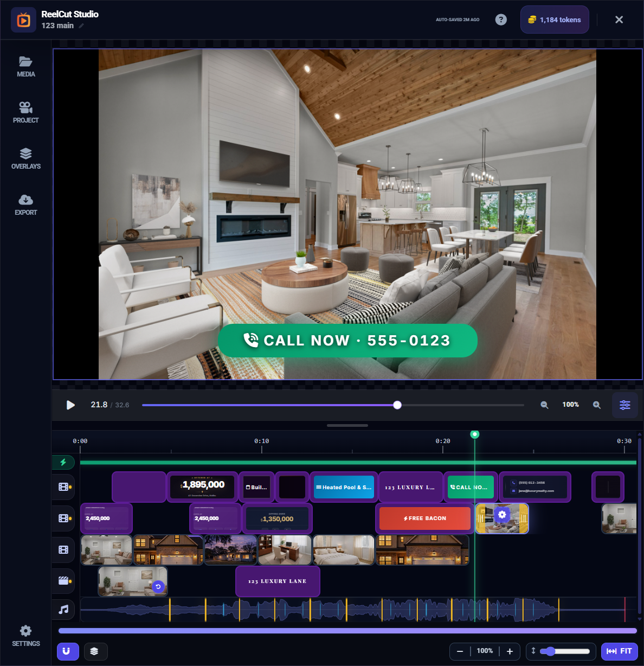Toggle the magnet snapping control
644x666 pixels.
pyautogui.click(x=68, y=651)
